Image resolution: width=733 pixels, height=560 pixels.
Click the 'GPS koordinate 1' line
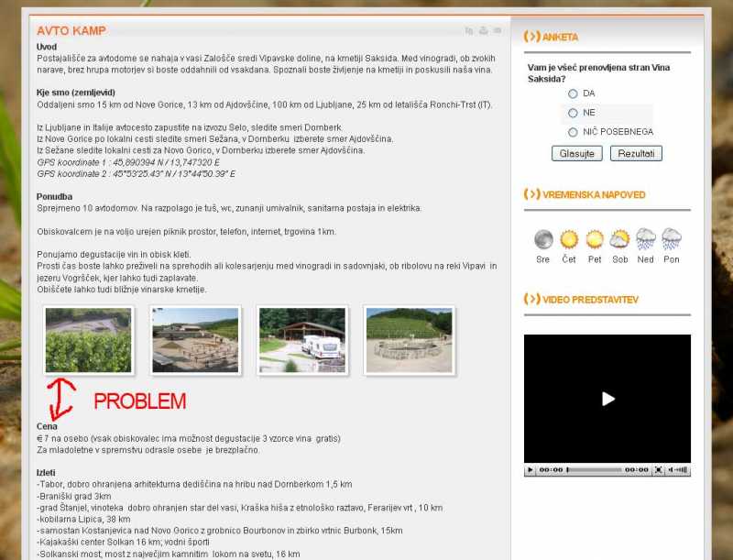pyautogui.click(x=128, y=162)
